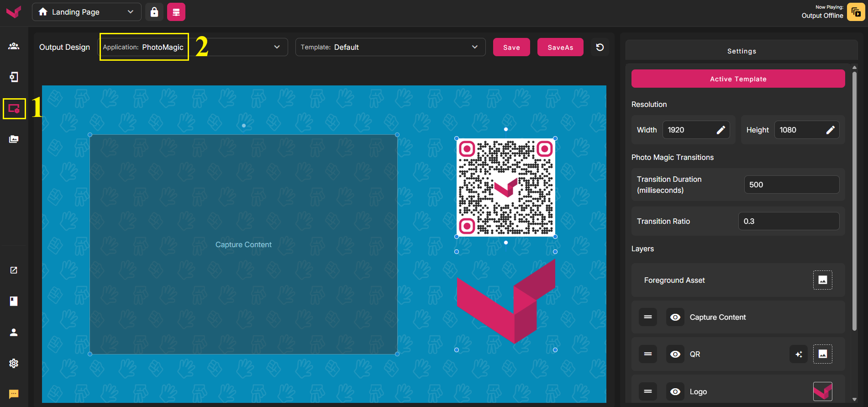Click the Active Template button
The width and height of the screenshot is (868, 407).
(738, 79)
